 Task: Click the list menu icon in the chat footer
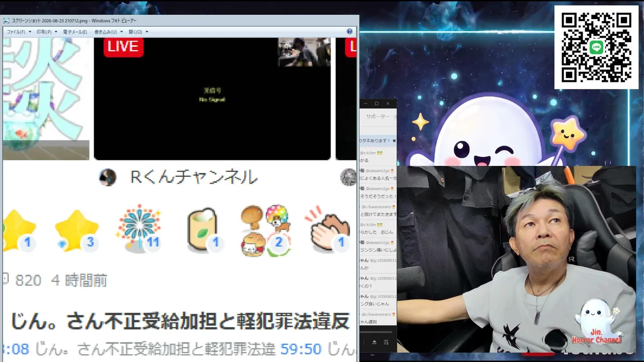coord(386,342)
